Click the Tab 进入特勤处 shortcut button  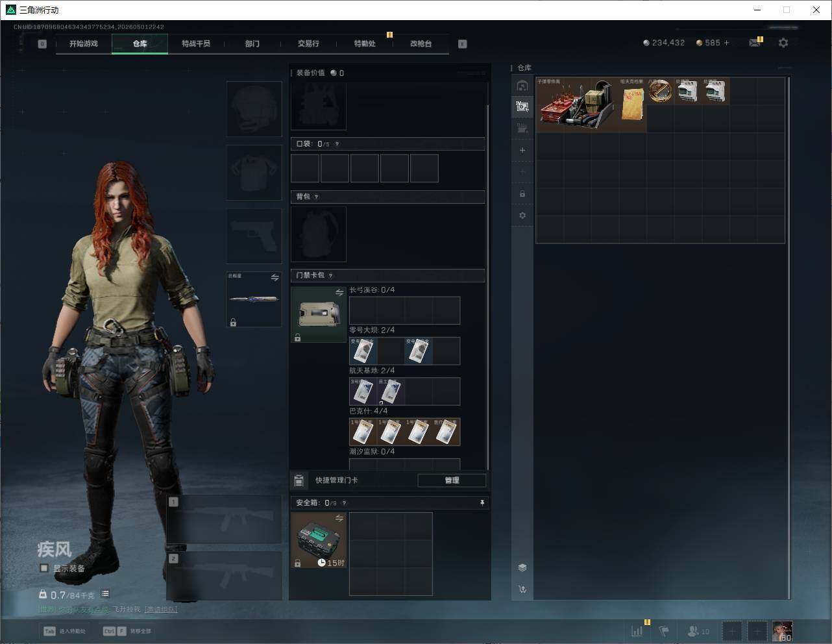[x=64, y=631]
